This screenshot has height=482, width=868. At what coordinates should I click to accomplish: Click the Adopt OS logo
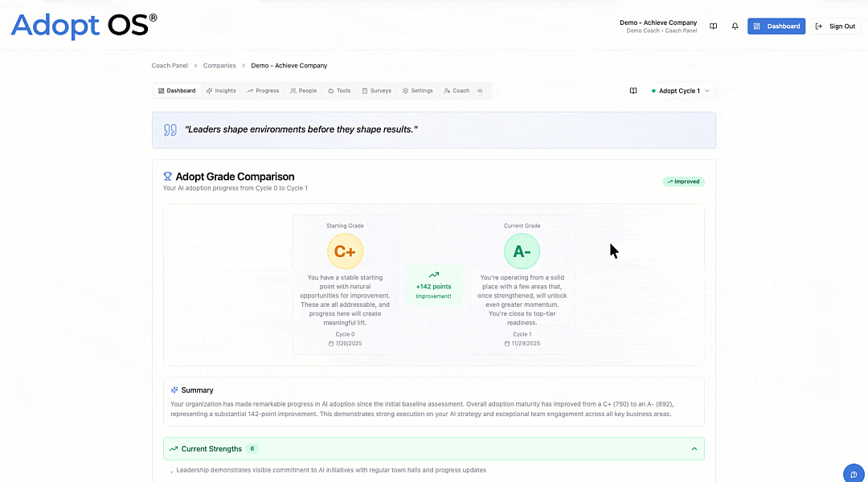coord(84,26)
